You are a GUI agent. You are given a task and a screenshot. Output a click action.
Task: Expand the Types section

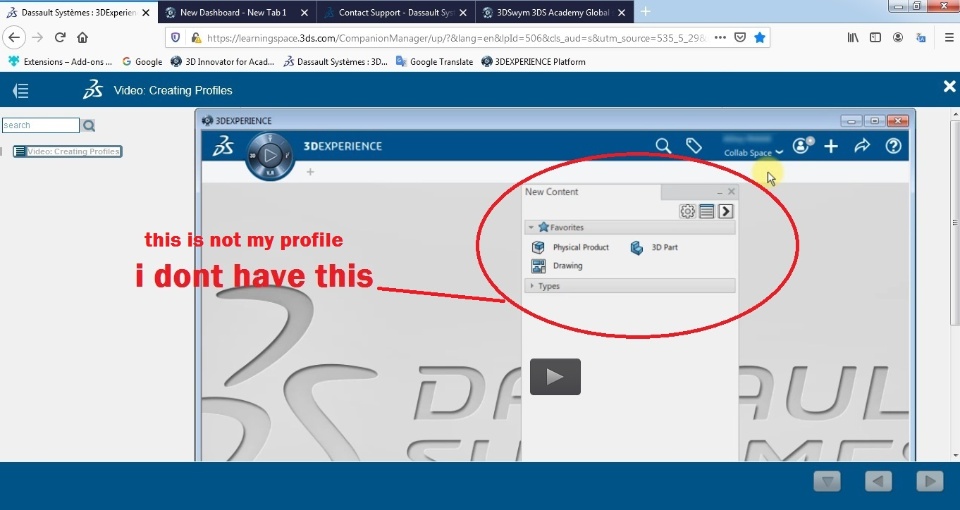tap(531, 286)
